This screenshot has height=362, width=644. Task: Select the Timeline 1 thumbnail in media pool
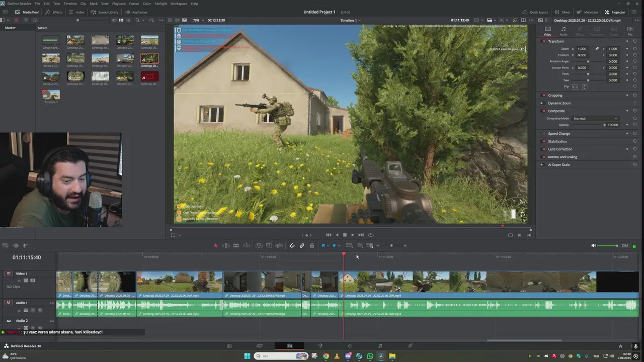click(51, 95)
